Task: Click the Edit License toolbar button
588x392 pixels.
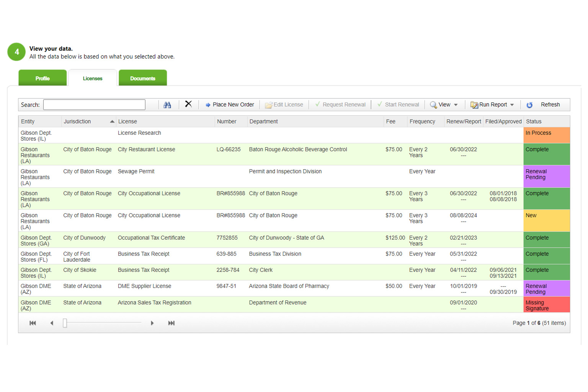Action: tap(284, 105)
